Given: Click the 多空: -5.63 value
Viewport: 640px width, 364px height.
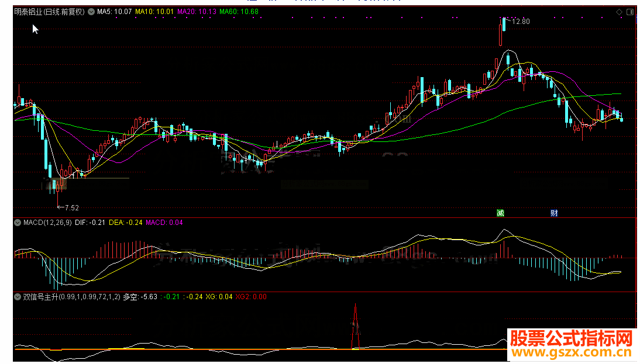Looking at the screenshot, I should 140,297.
